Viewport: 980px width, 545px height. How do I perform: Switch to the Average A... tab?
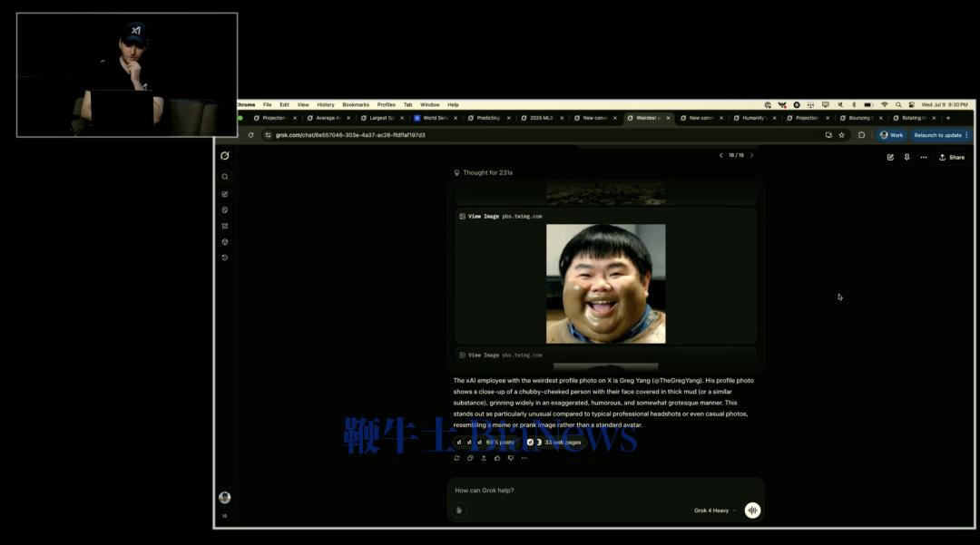point(328,118)
